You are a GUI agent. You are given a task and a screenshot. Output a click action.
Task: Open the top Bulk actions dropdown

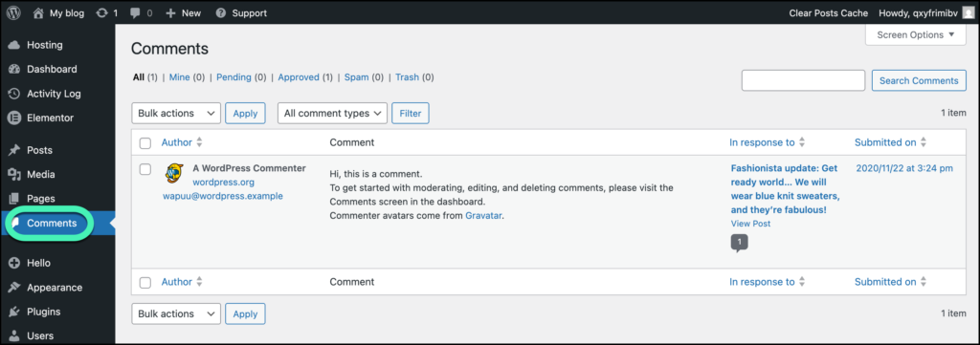(176, 114)
